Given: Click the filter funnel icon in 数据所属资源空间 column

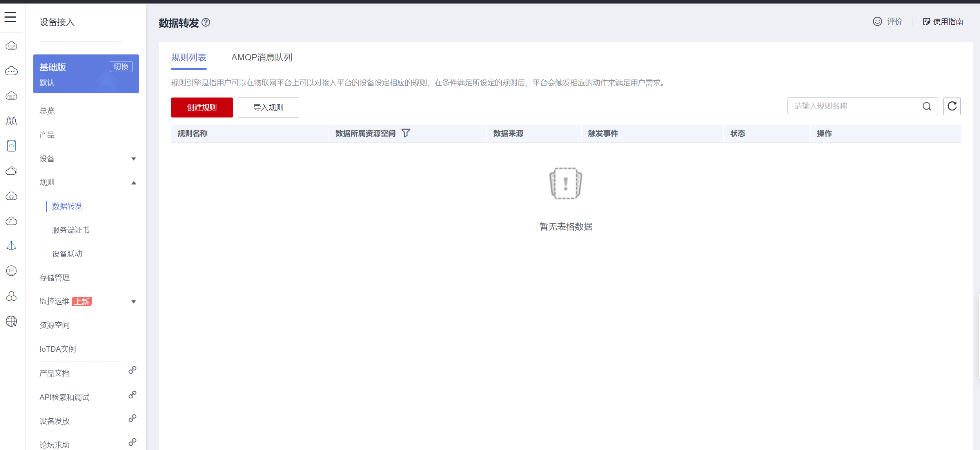Looking at the screenshot, I should tap(406, 133).
